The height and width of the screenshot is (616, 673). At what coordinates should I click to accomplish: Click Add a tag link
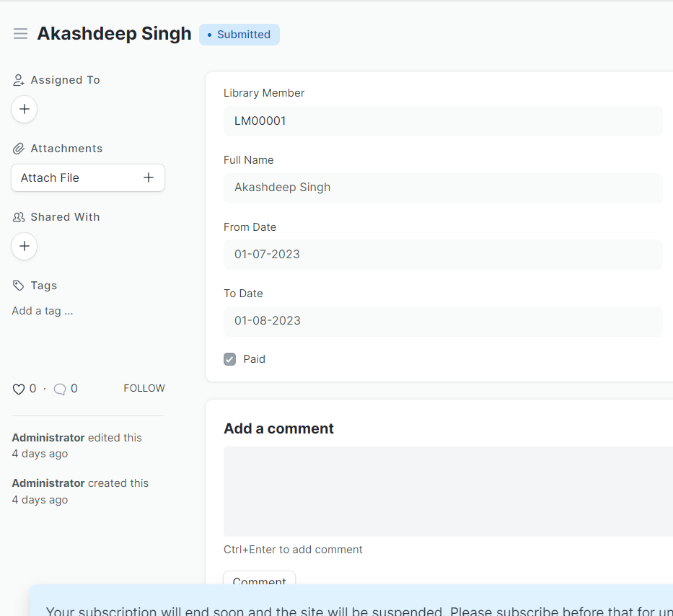tap(42, 310)
